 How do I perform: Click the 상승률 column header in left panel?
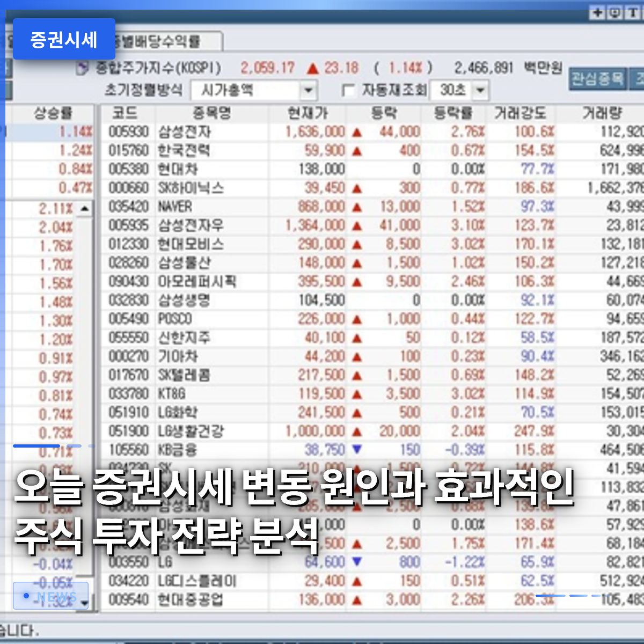coord(53,113)
